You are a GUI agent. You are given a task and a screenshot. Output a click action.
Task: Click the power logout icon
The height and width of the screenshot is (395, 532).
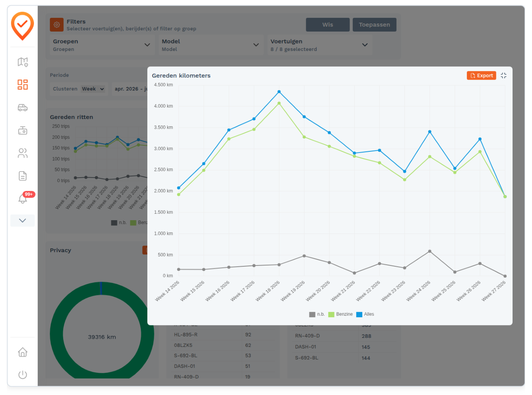click(23, 375)
